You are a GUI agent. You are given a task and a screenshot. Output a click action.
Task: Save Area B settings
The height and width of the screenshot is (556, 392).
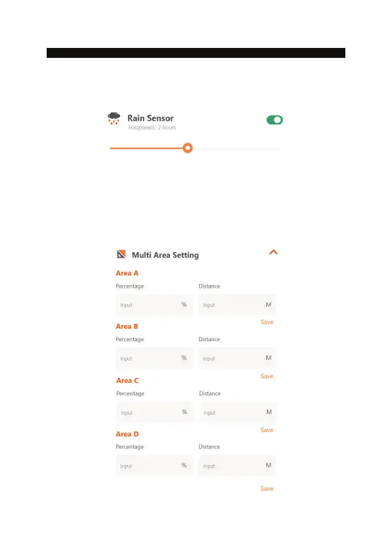pyautogui.click(x=267, y=376)
